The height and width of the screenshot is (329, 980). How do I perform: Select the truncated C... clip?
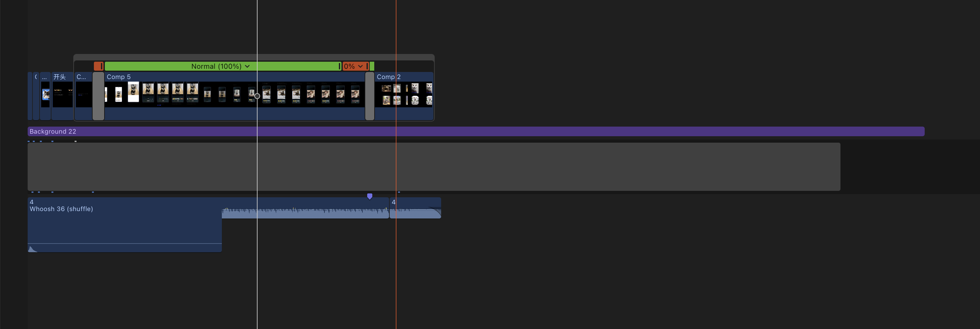(84, 96)
